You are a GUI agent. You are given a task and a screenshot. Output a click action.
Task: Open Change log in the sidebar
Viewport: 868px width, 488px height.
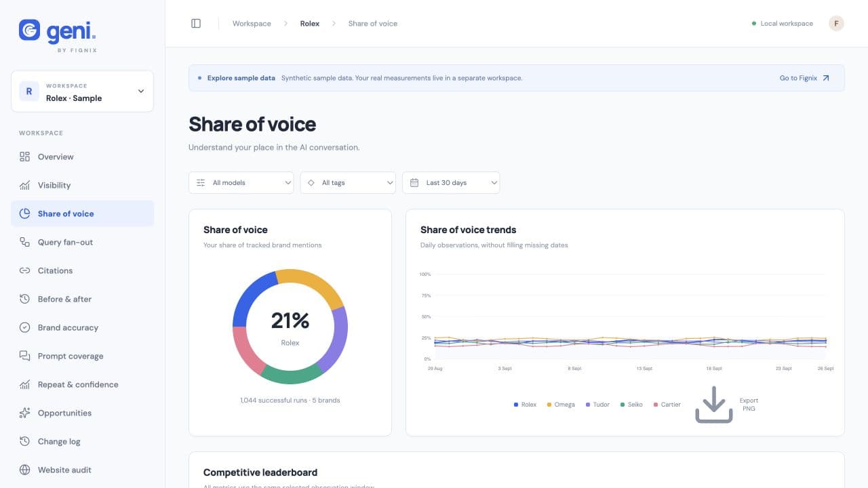(82, 441)
